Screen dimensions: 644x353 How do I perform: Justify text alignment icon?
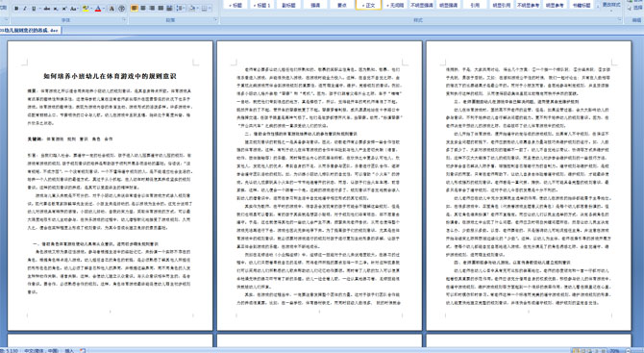161,9
